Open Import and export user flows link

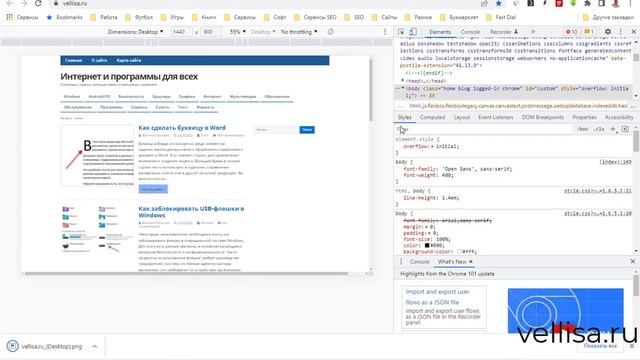[x=437, y=297]
